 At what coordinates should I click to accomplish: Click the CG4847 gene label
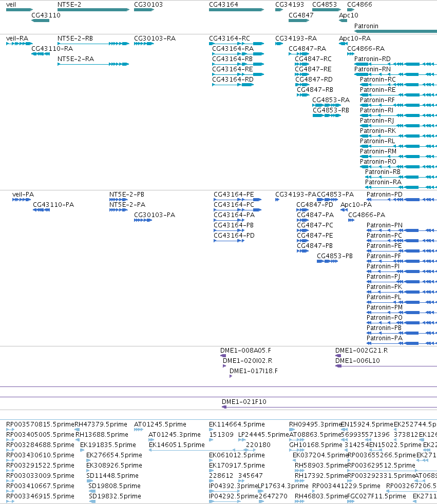tap(301, 15)
